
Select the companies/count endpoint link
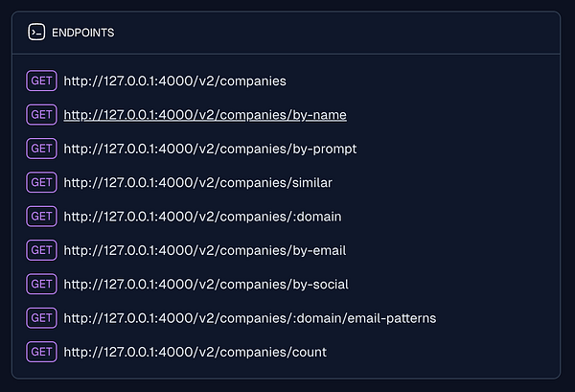(x=195, y=352)
